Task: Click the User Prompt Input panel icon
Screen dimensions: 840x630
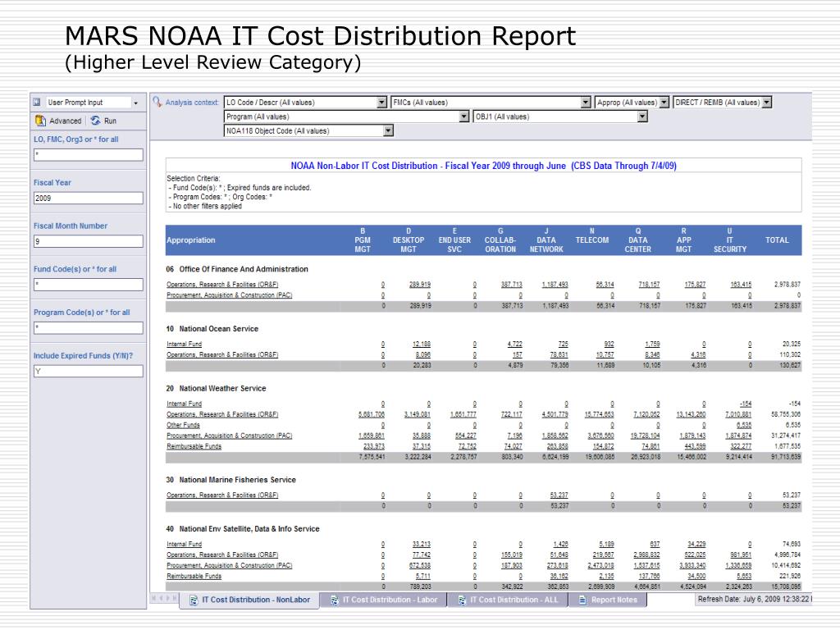Action: pyautogui.click(x=37, y=102)
